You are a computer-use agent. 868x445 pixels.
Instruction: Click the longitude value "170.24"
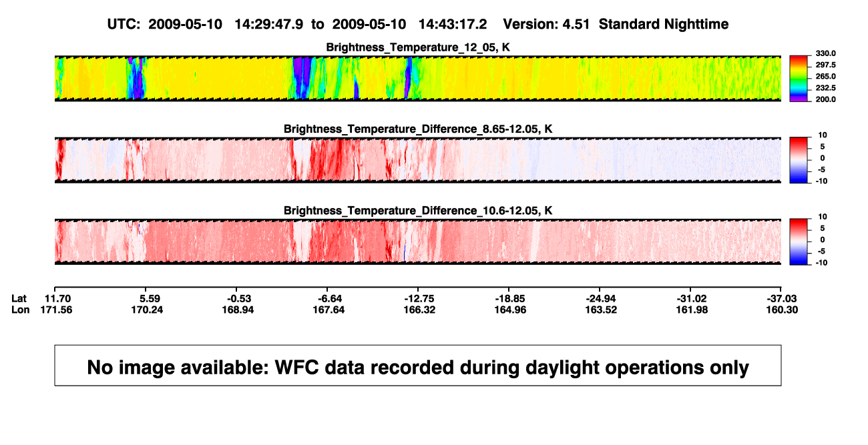point(148,310)
